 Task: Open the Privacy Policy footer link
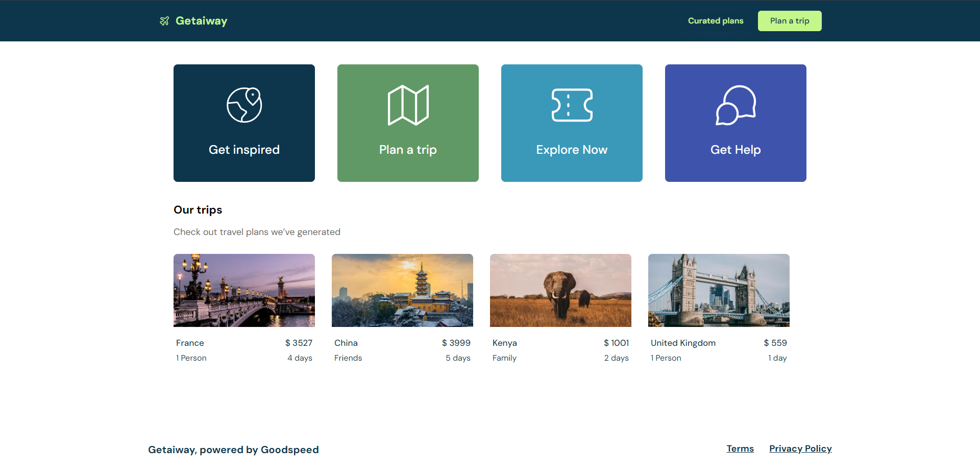(800, 449)
